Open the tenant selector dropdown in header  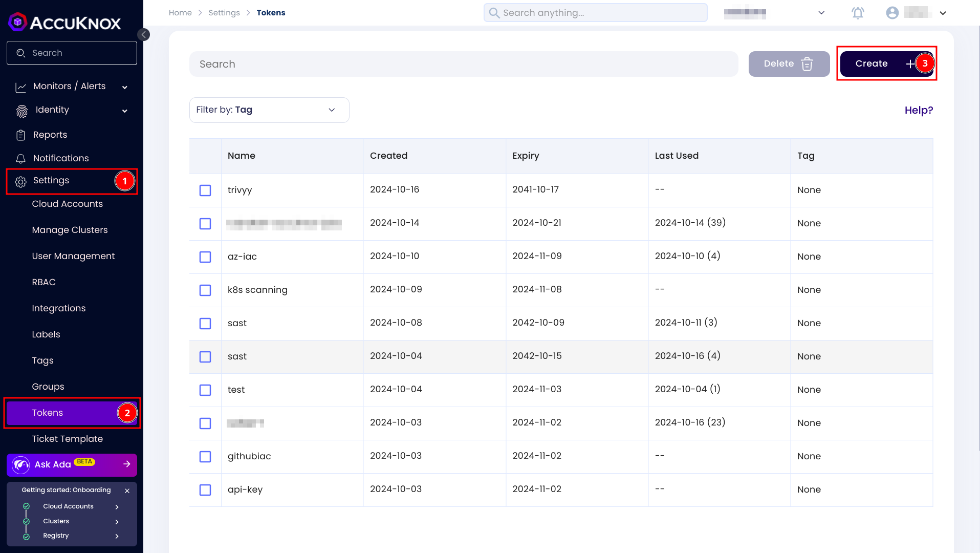click(821, 13)
